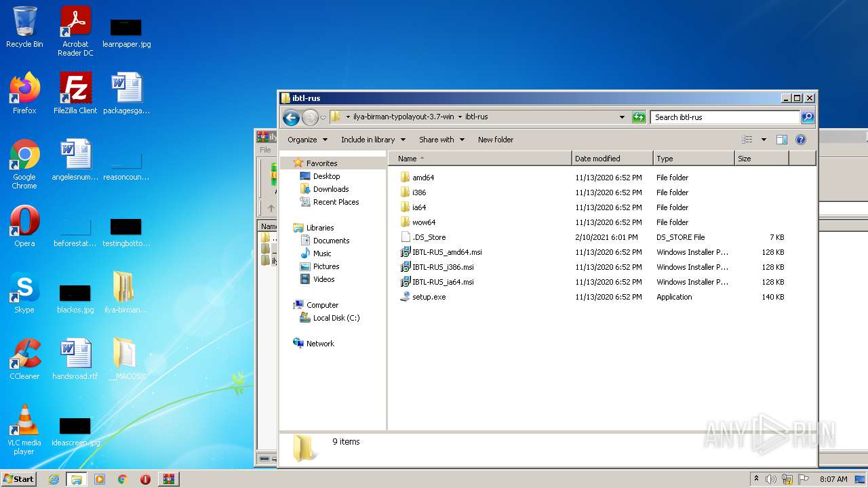Select the amd64 folder
Screen dimensions: 868x488
423,178
